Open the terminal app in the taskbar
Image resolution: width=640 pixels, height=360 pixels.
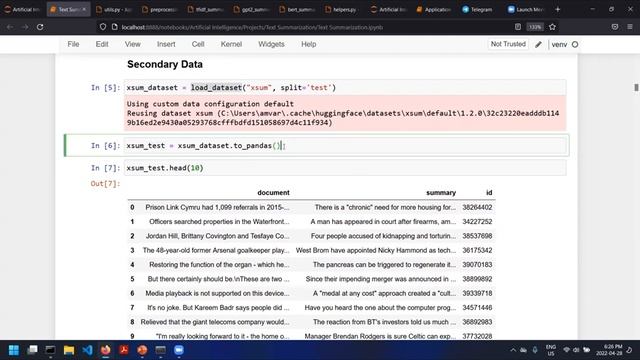50,350
